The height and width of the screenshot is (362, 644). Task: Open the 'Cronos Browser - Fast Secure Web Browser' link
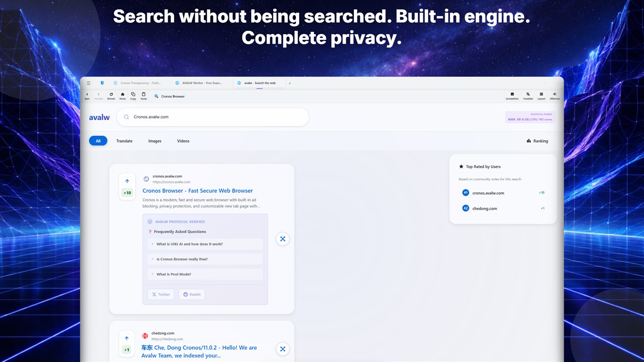pos(197,190)
